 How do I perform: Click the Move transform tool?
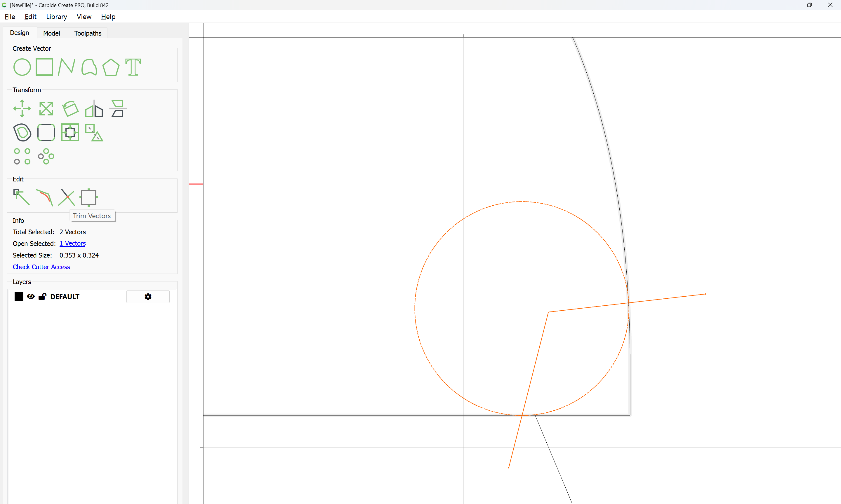[22, 109]
